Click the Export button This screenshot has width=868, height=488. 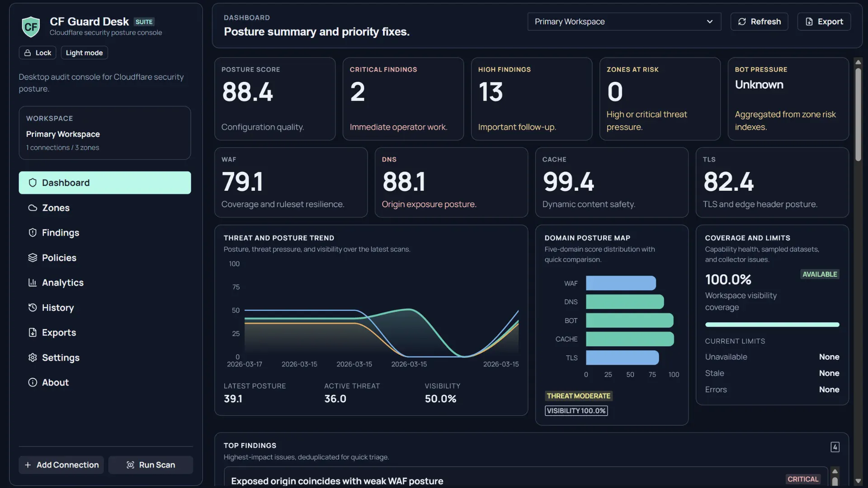pos(824,22)
